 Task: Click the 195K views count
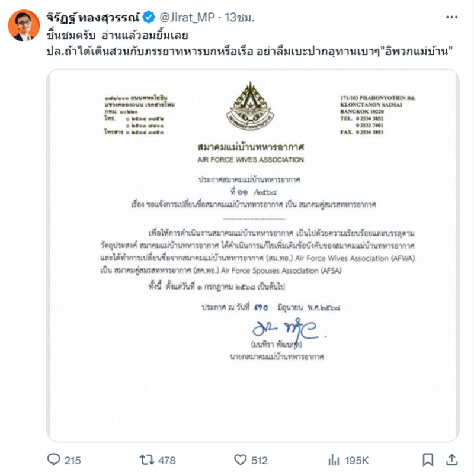tap(357, 460)
